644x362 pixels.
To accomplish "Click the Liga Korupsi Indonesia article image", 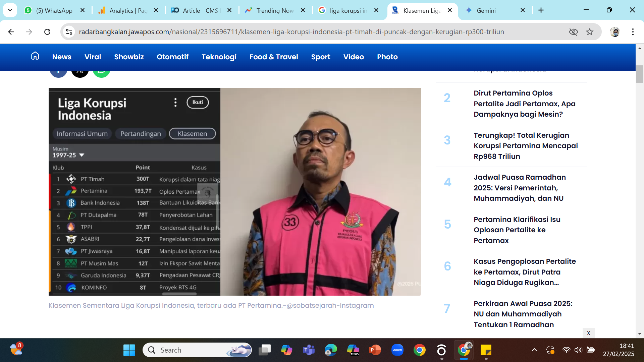I will [x=235, y=192].
